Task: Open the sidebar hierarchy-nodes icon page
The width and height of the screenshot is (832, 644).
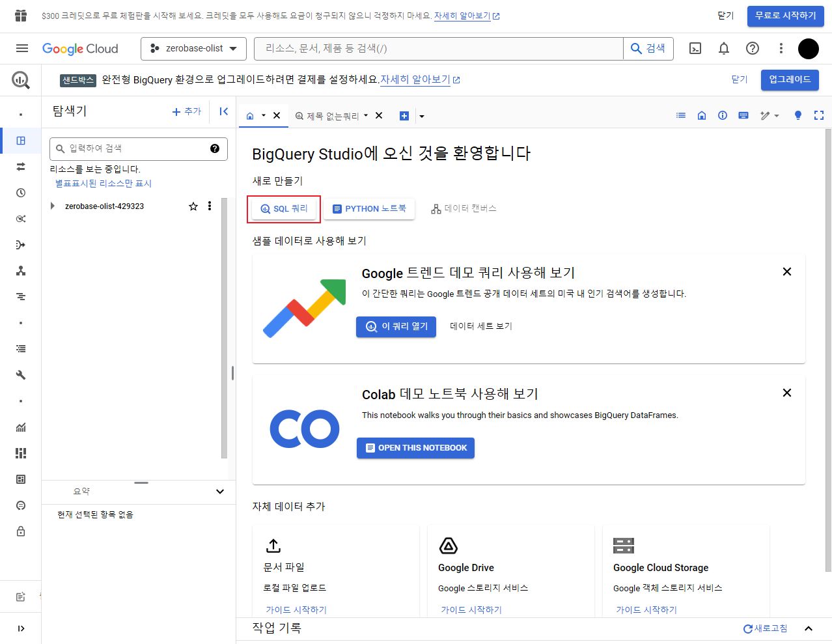Action: (21, 271)
